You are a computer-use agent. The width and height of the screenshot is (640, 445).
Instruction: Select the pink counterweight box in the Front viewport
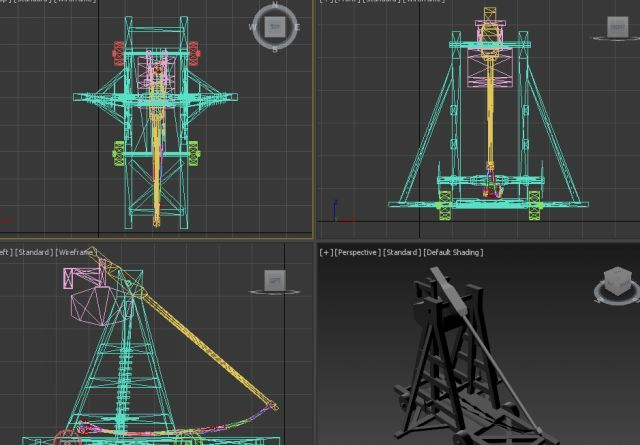(490, 68)
